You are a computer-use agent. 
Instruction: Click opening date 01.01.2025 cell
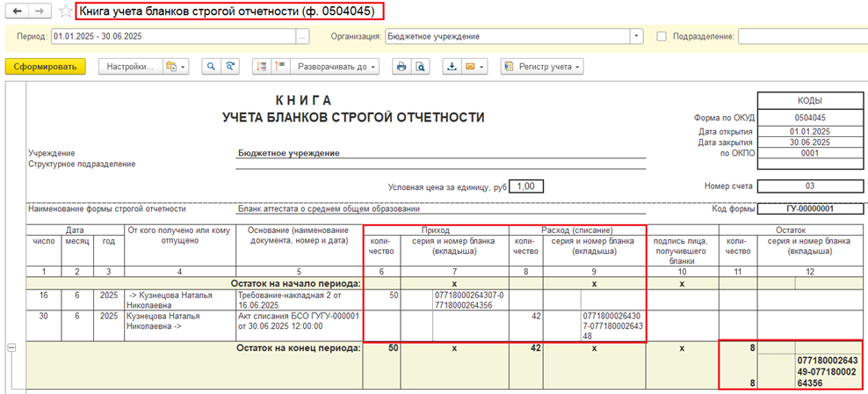pyautogui.click(x=810, y=132)
